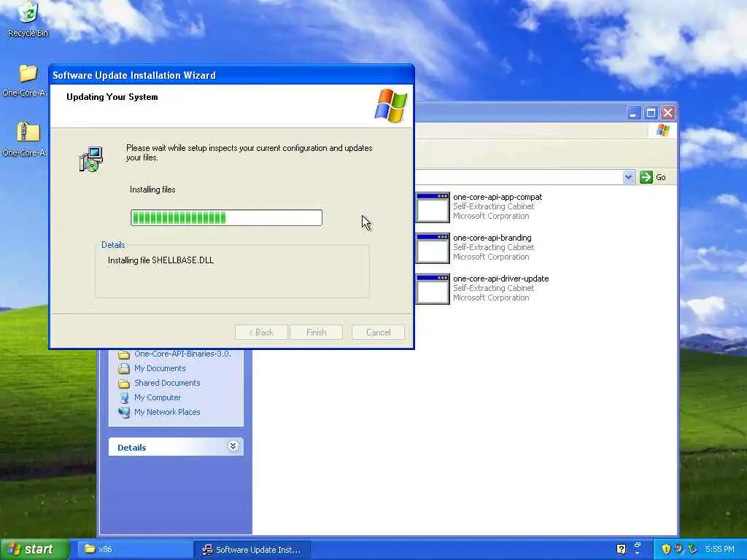Click the Installing file SHELLBASE.DLL text
Image resolution: width=747 pixels, height=560 pixels.
click(x=161, y=260)
